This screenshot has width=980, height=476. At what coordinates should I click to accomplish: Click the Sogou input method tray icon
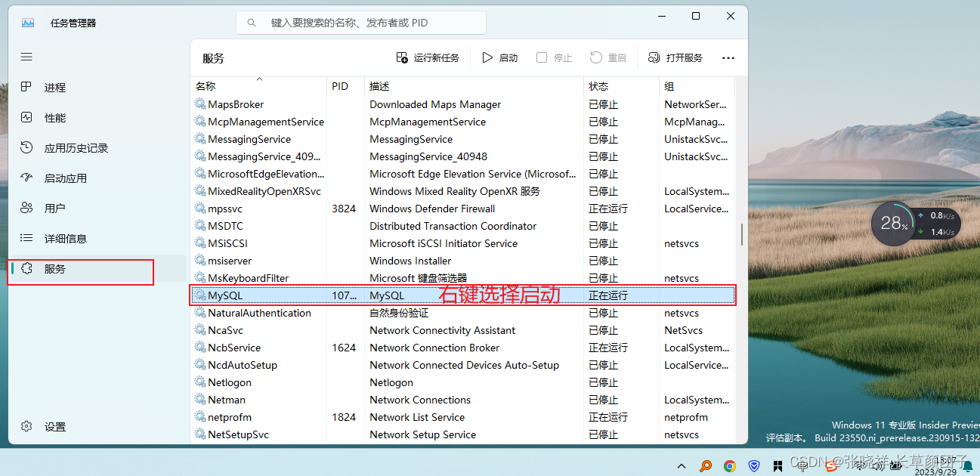(x=831, y=466)
